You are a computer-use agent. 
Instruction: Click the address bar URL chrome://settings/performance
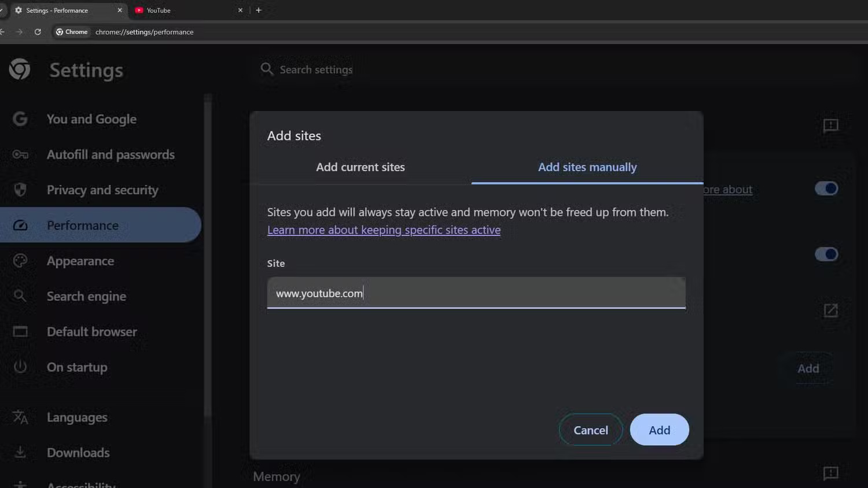(145, 32)
